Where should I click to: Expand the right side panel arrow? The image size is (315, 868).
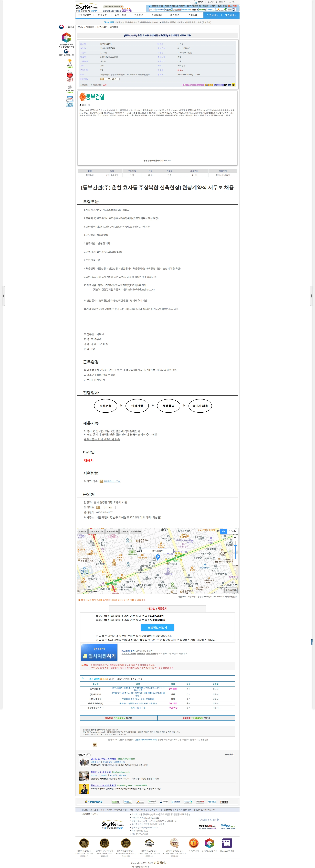pyautogui.click(x=312, y=296)
